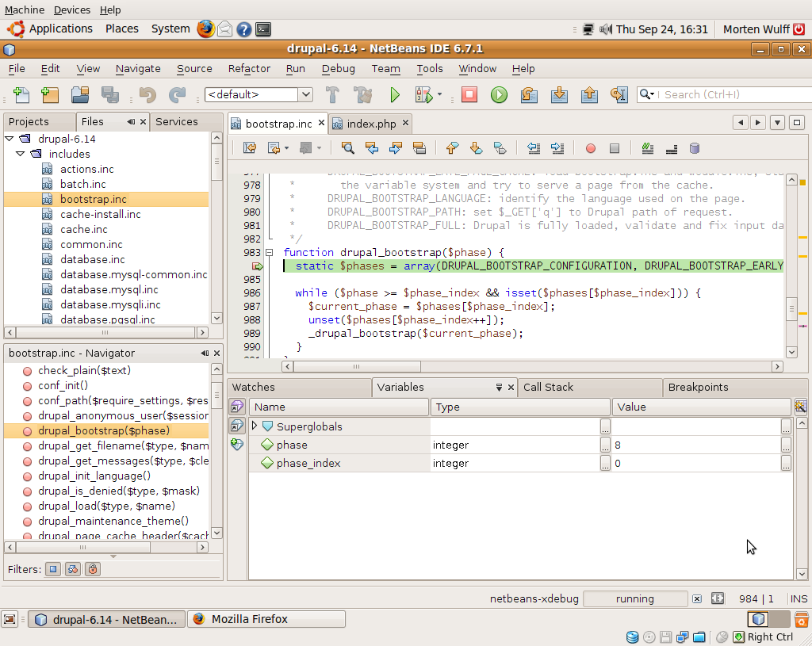Open Debug Main Project dropdown arrow
812x646 pixels.
(x=439, y=95)
